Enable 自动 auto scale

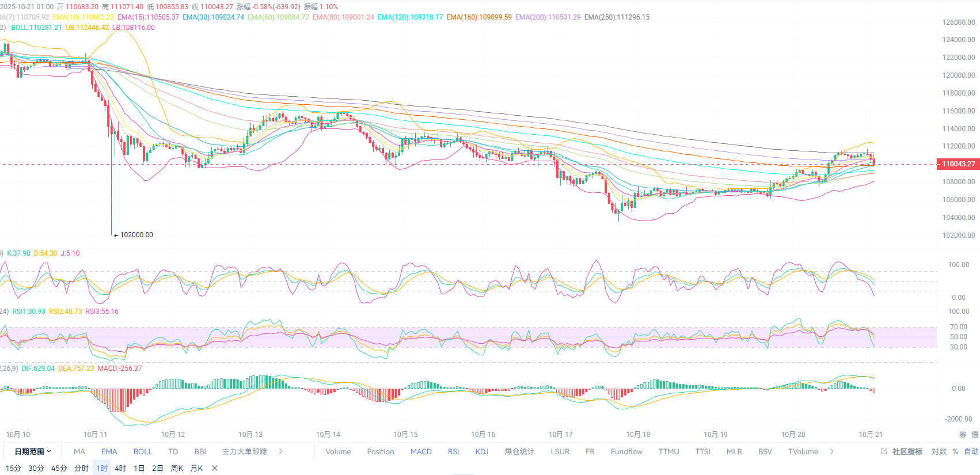(x=971, y=451)
